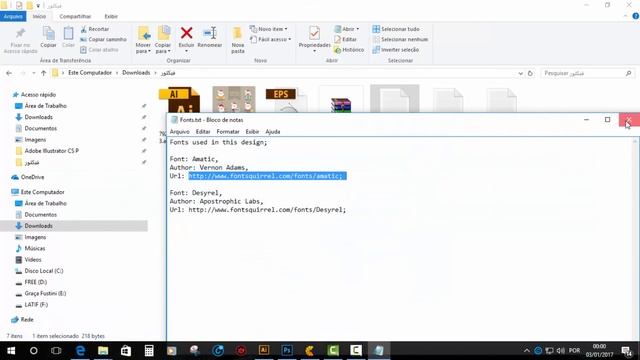Open the Quick Access Toolbar customize arrow
The width and height of the screenshot is (640, 360).
coord(38,5)
